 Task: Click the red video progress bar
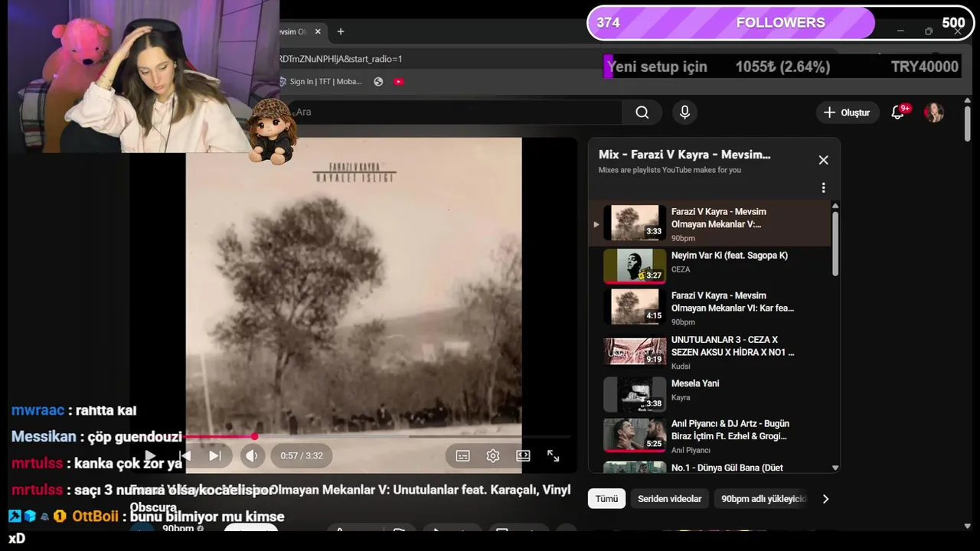(x=220, y=437)
